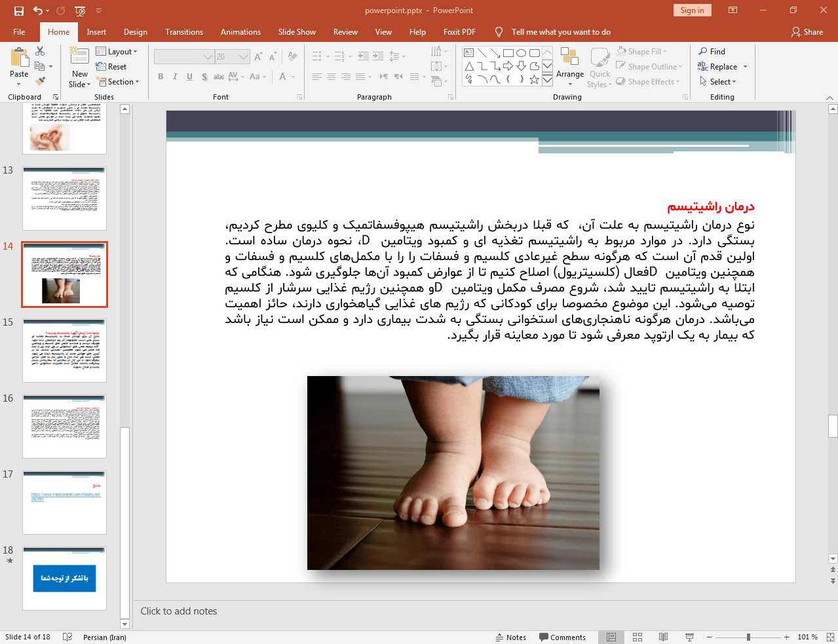Toggle Bold formatting

161,77
